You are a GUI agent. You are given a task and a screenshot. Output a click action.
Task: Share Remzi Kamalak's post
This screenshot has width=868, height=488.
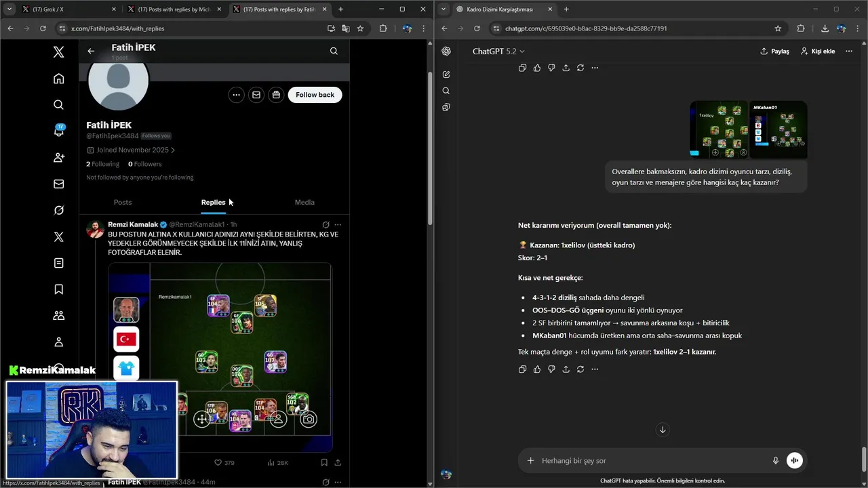pos(338,462)
